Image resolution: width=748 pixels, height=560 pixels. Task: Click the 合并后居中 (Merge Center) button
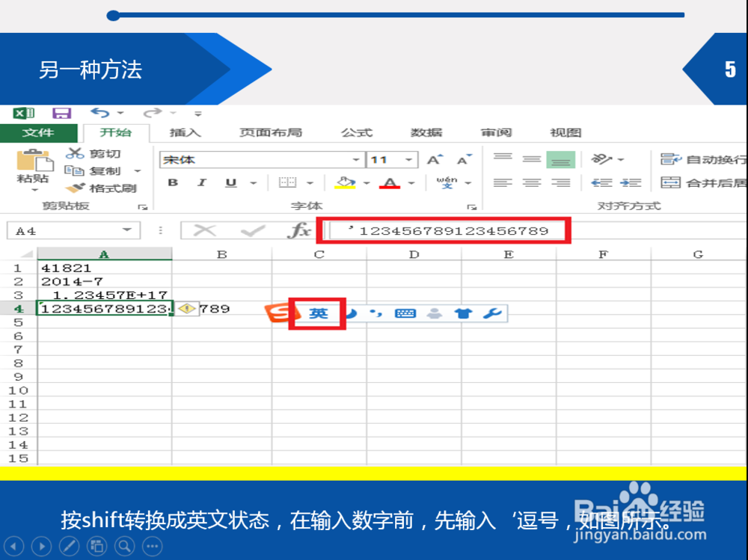[693, 182]
